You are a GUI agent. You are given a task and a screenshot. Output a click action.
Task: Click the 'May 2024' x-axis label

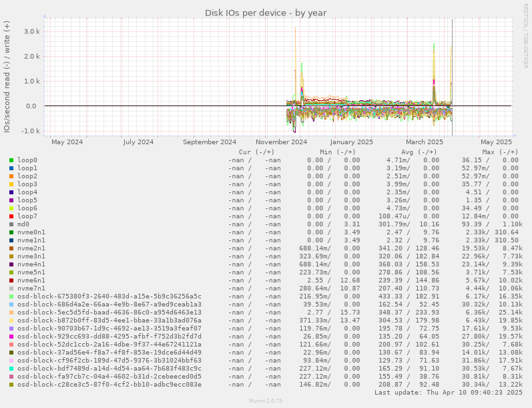[x=67, y=142]
